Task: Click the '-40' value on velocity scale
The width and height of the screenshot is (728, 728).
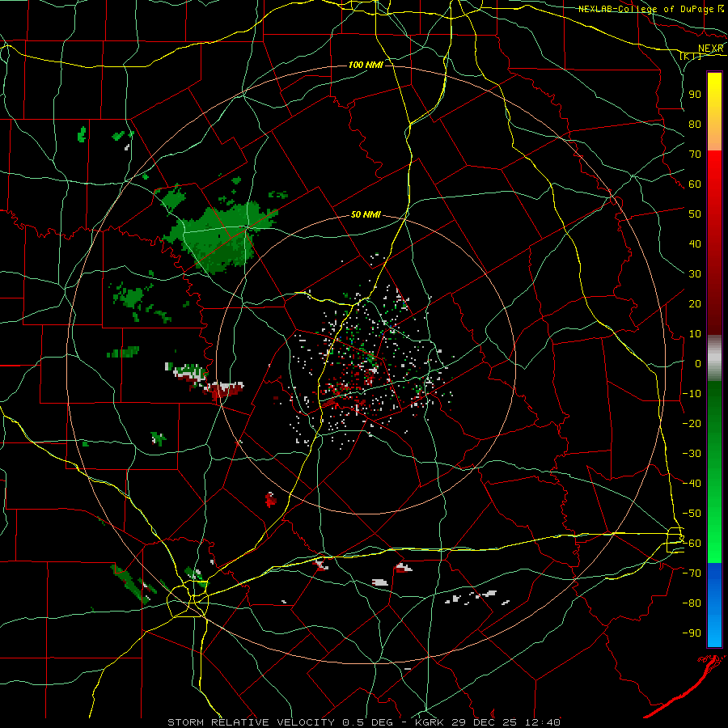Action: 692,484
